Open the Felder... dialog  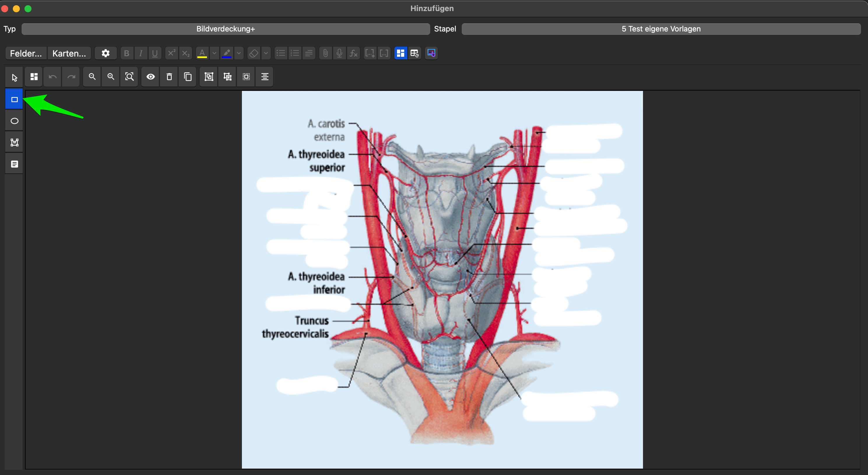[26, 53]
